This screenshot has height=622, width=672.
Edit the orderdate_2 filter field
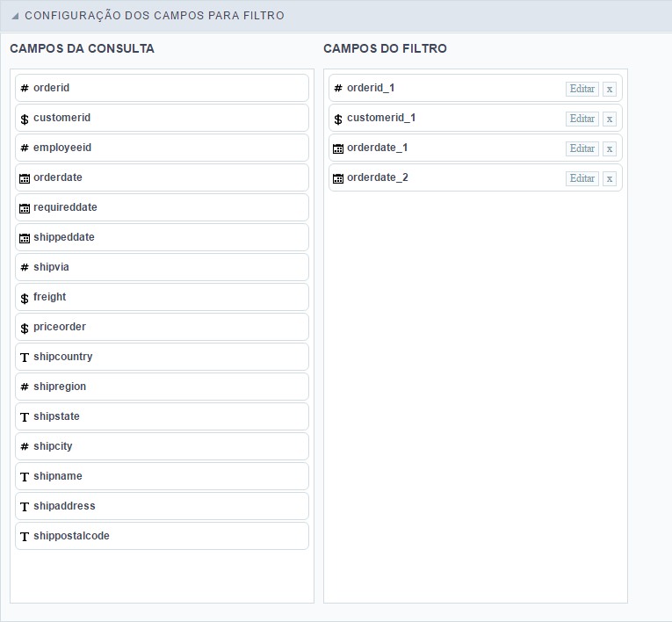[582, 178]
